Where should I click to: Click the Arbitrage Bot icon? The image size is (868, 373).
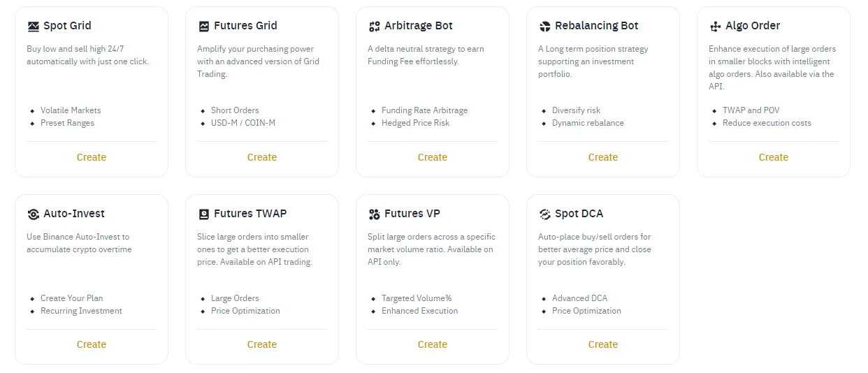coord(375,27)
